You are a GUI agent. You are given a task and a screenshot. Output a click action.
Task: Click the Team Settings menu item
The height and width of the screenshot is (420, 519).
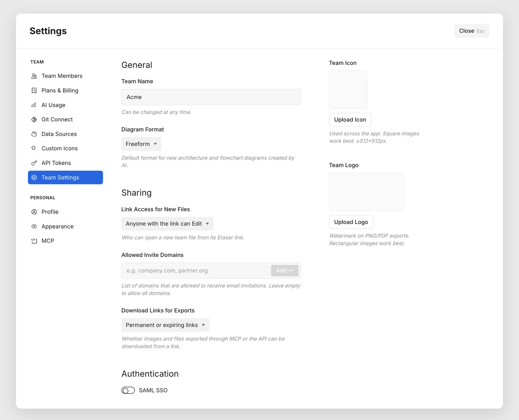[66, 178]
